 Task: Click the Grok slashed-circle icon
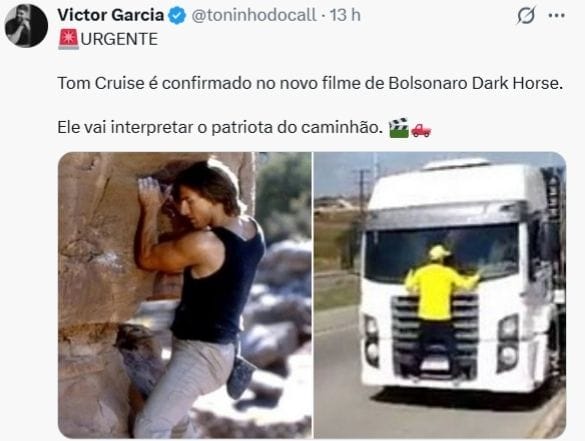coord(526,15)
